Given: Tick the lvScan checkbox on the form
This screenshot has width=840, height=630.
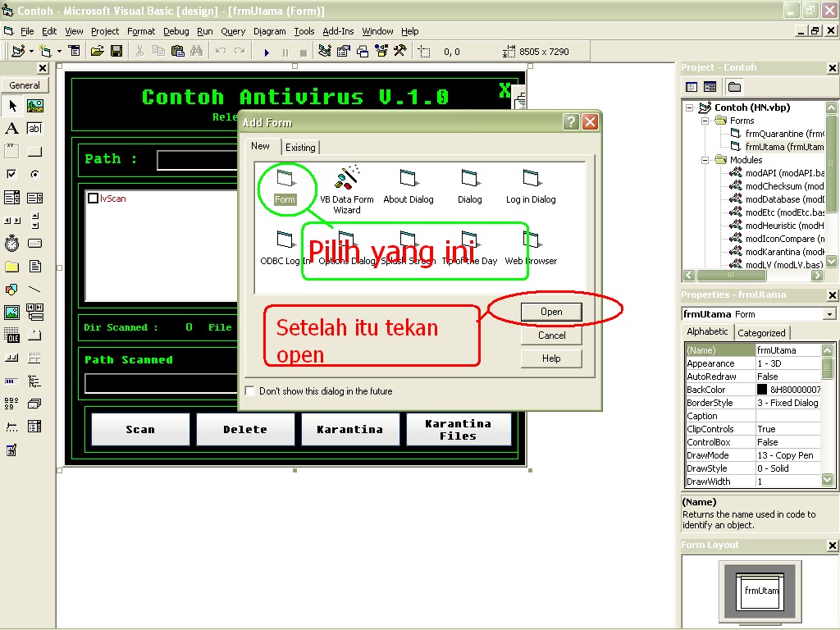Looking at the screenshot, I should click(x=94, y=199).
